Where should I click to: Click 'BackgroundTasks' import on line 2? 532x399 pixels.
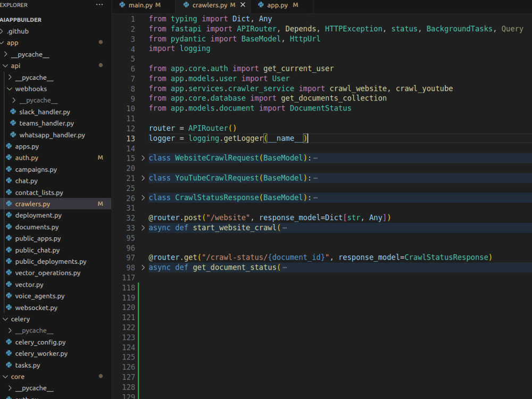[x=460, y=29]
